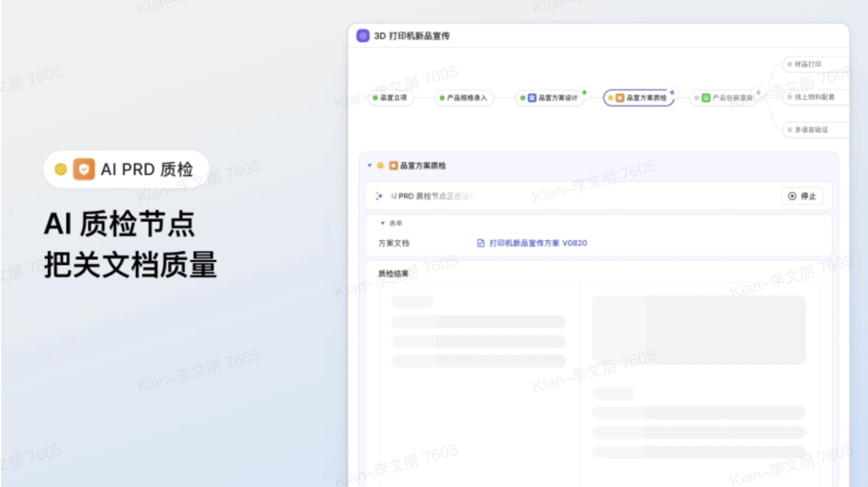Screen dimensions: 868x487
Task: Click the yellow status dot in section header
Action: (380, 166)
